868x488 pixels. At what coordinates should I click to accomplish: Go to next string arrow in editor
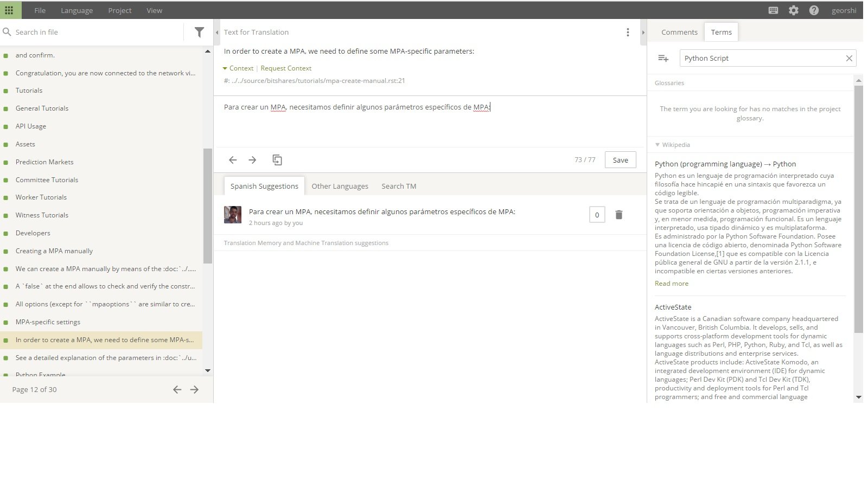252,160
